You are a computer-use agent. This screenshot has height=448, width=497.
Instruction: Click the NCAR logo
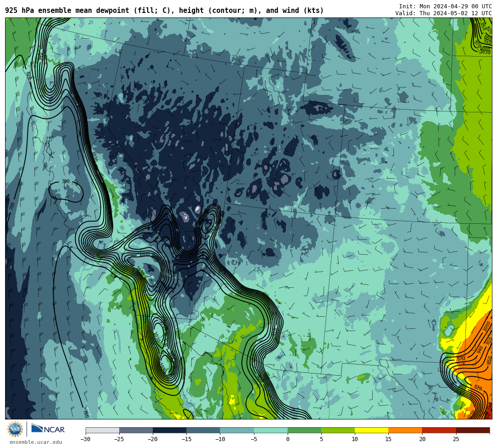coord(48,429)
